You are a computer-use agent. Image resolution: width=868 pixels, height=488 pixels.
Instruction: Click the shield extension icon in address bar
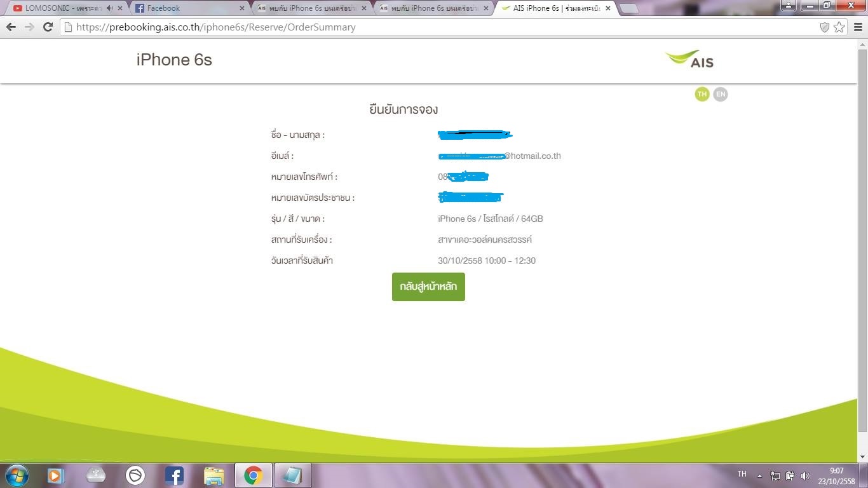[825, 27]
